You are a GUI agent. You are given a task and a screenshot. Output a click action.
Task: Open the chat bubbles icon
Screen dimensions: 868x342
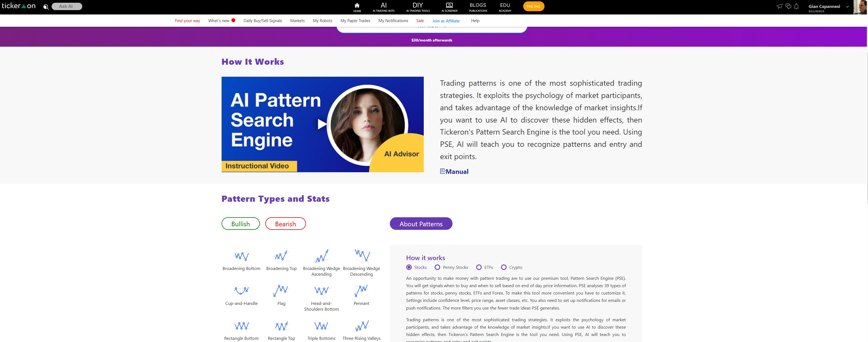788,6
